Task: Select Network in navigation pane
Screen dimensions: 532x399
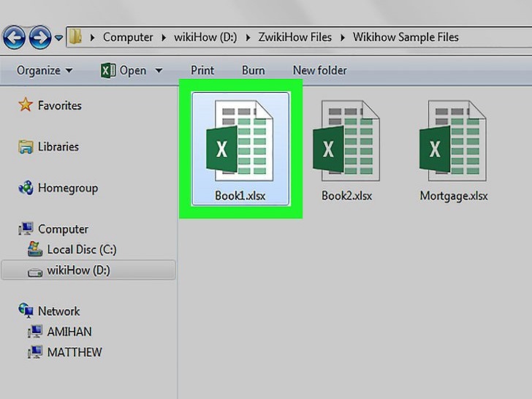Action: click(x=58, y=311)
